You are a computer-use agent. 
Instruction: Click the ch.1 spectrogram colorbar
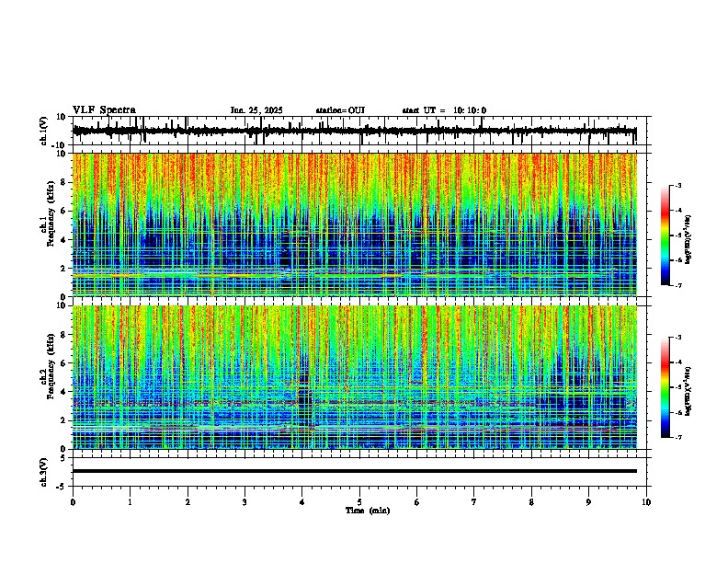click(665, 236)
